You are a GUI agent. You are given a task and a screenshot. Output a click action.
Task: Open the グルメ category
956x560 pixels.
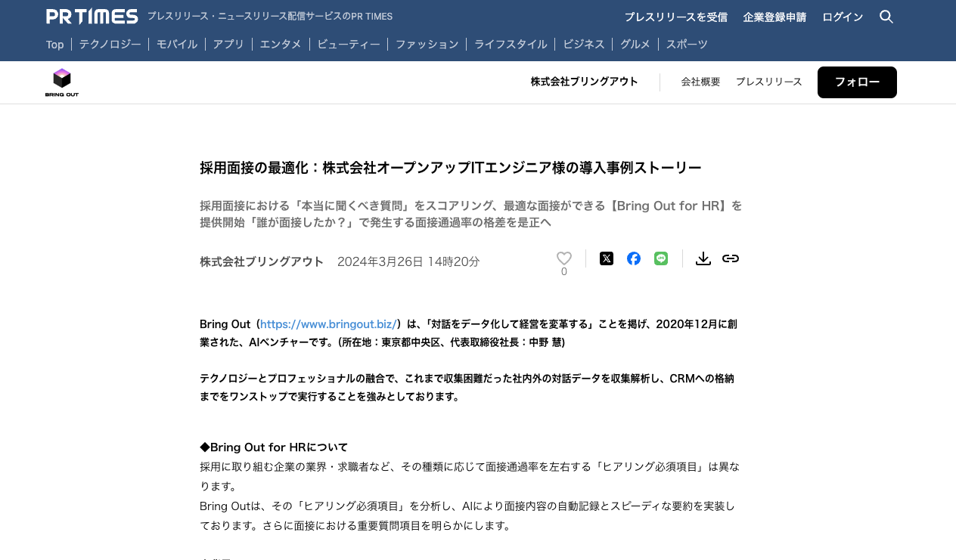coord(635,45)
